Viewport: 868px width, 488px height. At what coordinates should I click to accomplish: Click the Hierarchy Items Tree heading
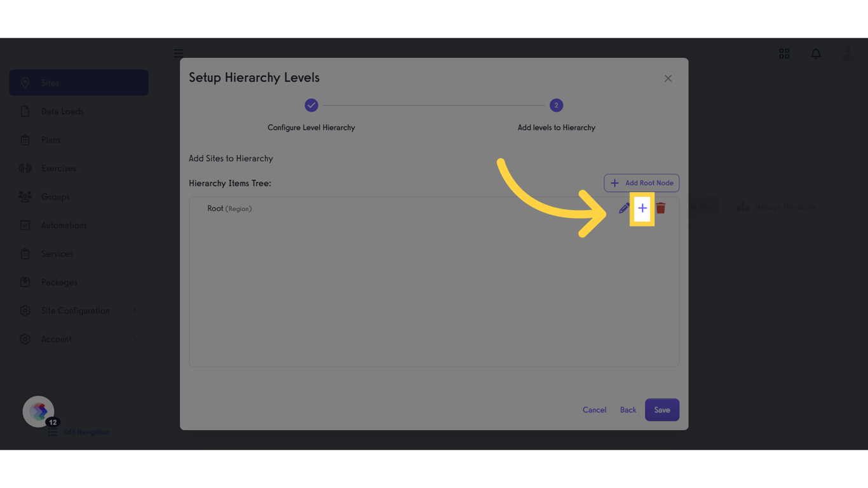(x=230, y=184)
